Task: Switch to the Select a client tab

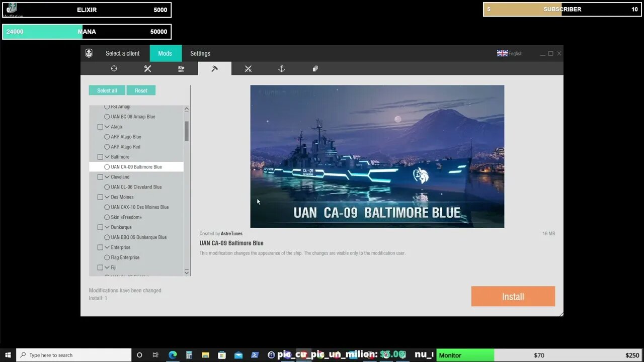Action: 123,53
